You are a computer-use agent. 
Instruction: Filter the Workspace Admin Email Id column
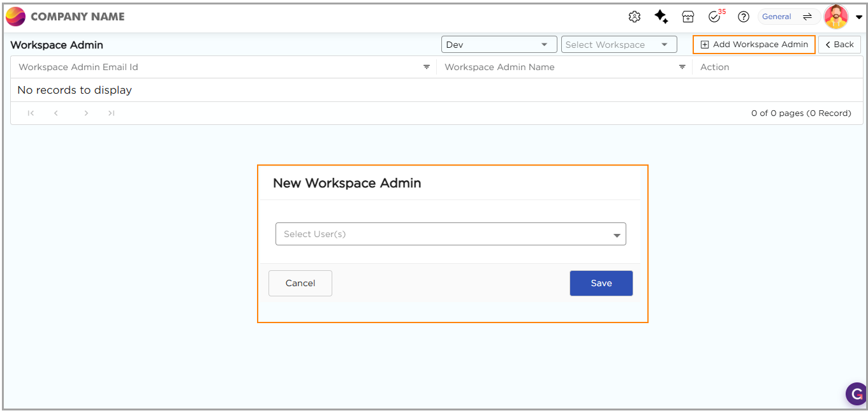[x=427, y=67]
